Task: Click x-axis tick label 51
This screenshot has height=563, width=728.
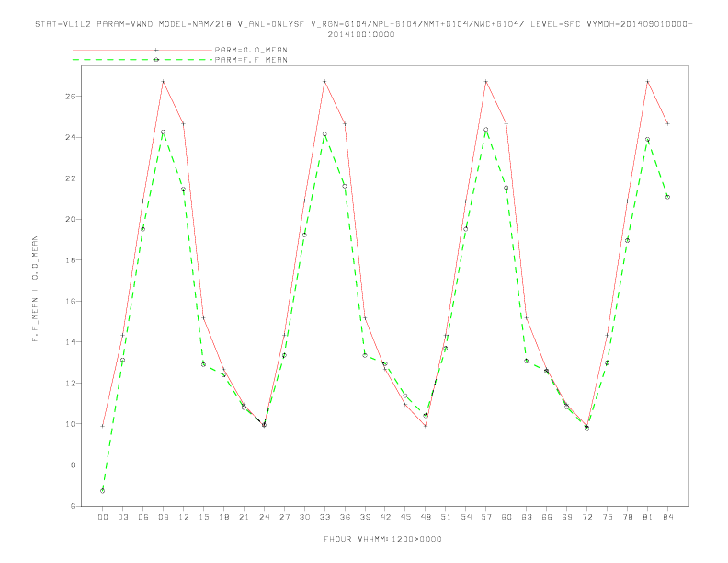Action: click(x=446, y=517)
